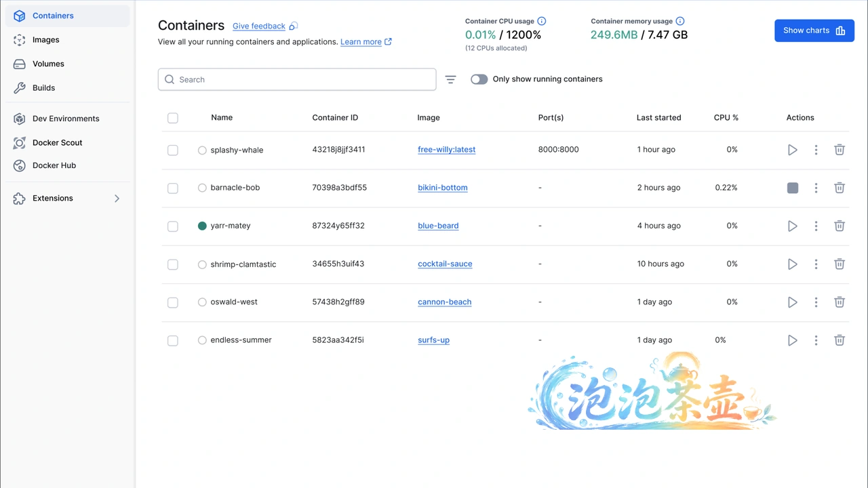The image size is (868, 488).
Task: Select the oswald-west row checkbox
Action: click(x=173, y=302)
